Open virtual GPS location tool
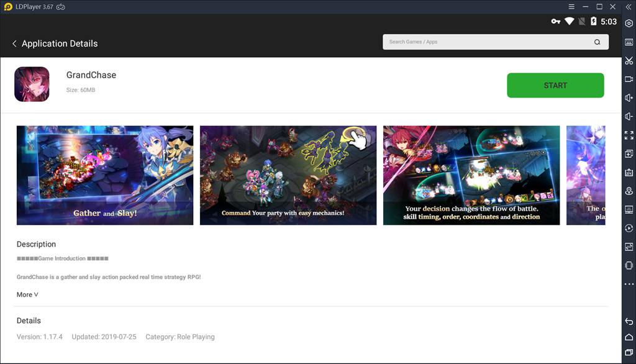The width and height of the screenshot is (636, 364). [629, 191]
